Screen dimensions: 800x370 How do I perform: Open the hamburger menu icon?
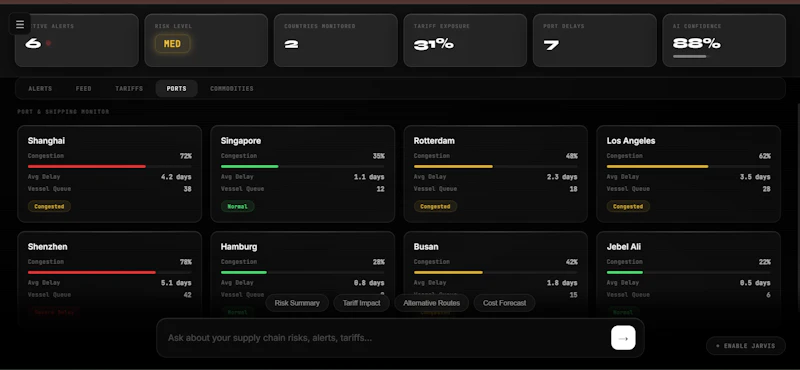(20, 24)
